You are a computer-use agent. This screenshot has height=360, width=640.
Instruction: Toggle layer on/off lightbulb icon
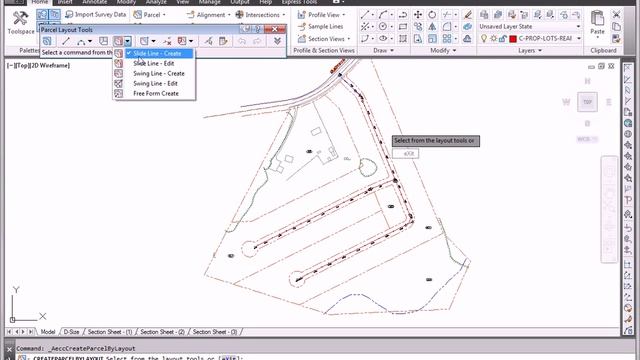pyautogui.click(x=484, y=39)
